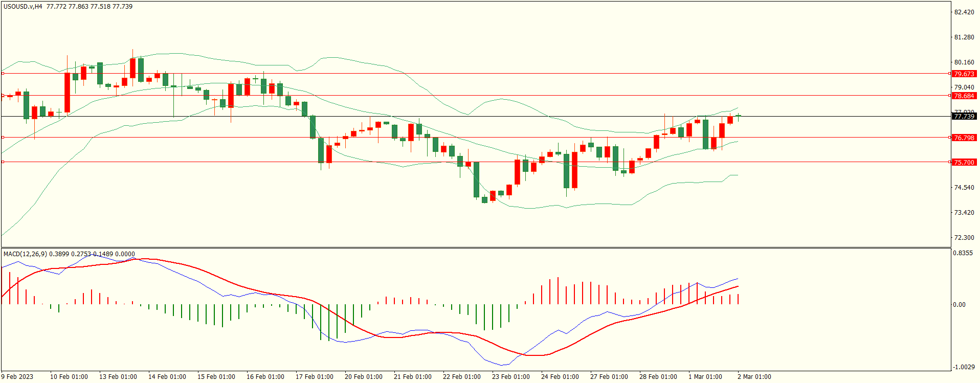This screenshot has height=383, width=980.
Task: Grab left handle of 79.673 horizontal line
Action: click(3, 74)
